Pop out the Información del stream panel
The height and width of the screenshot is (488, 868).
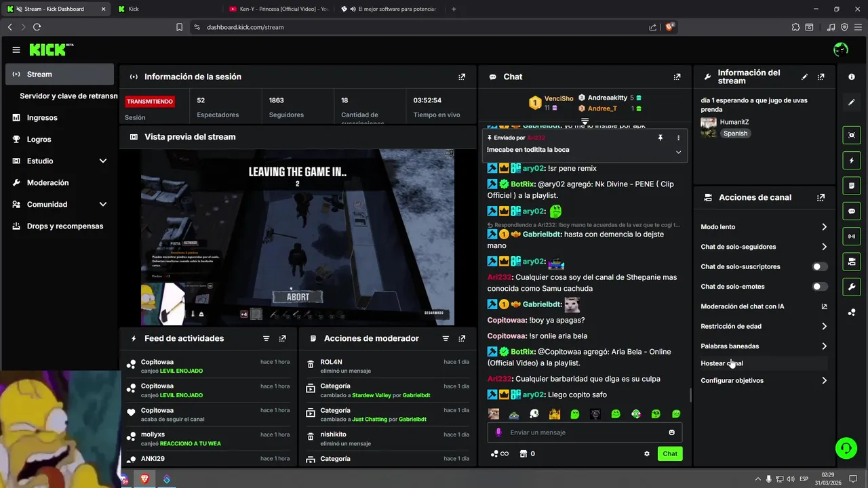821,77
